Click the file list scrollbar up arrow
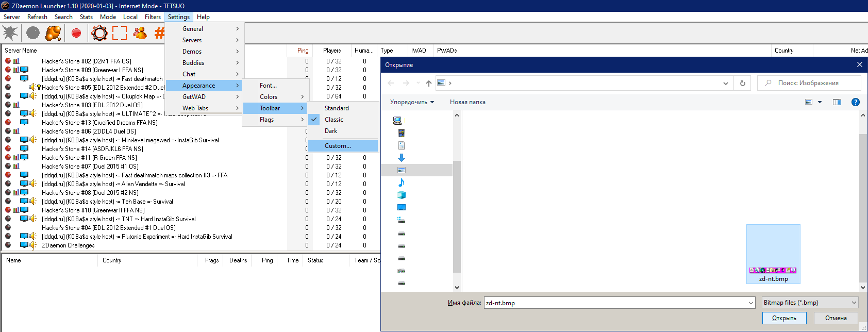Viewport: 868px width, 332px height. [x=863, y=115]
